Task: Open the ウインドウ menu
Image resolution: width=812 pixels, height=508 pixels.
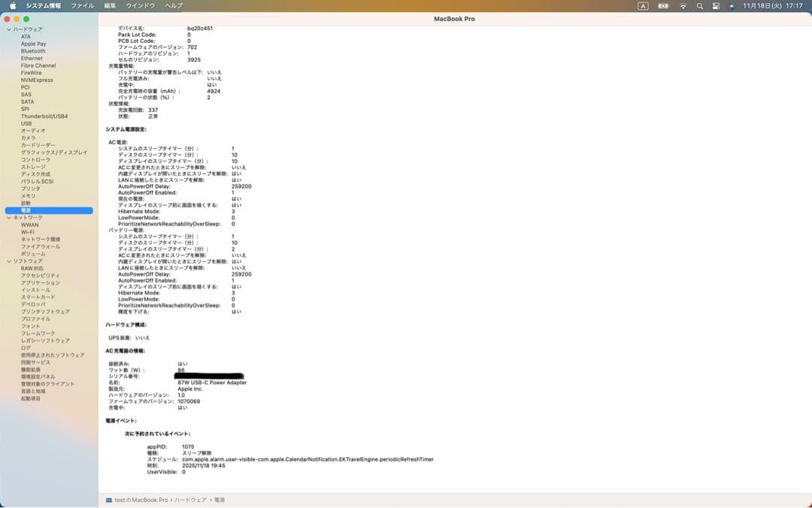Action: (140, 6)
